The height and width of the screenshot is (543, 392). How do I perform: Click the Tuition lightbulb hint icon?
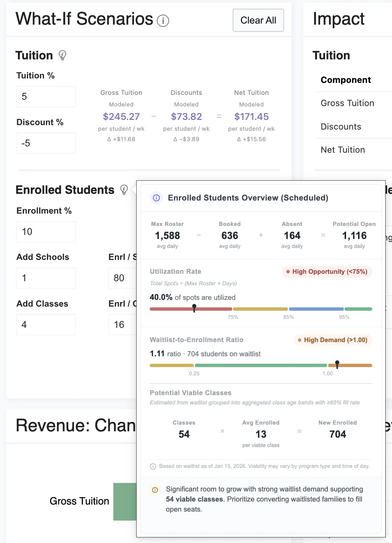[x=62, y=56]
